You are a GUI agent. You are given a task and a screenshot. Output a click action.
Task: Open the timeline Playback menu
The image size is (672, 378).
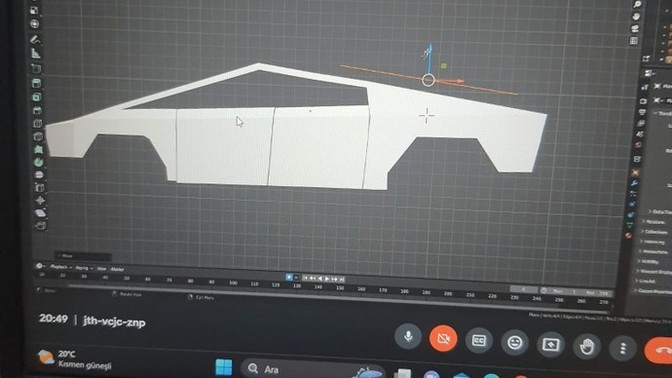pos(60,267)
